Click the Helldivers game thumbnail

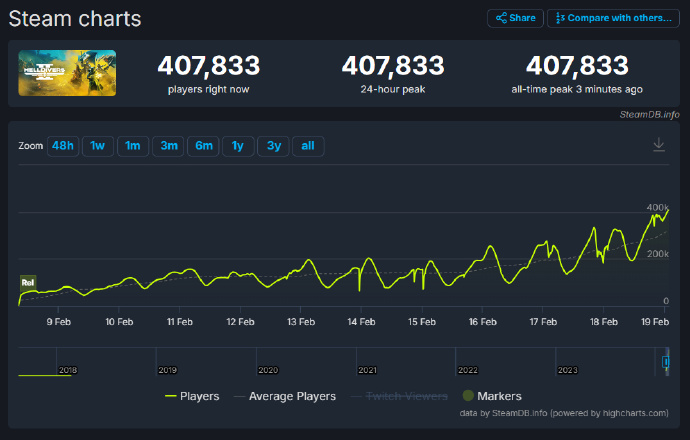click(67, 73)
